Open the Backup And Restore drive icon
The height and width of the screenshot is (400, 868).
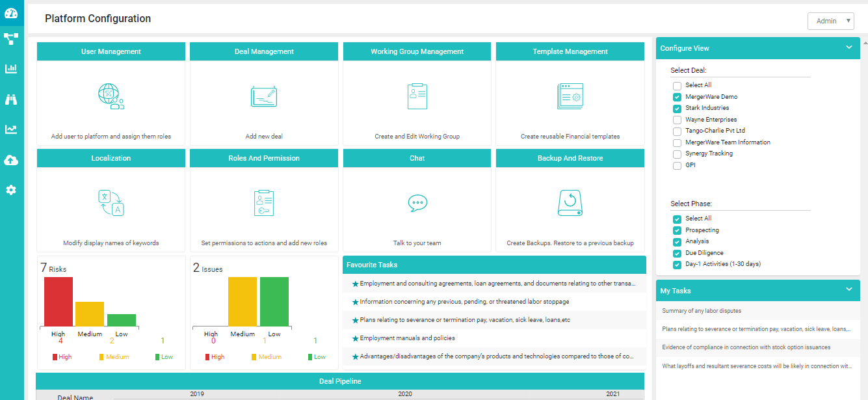(570, 202)
